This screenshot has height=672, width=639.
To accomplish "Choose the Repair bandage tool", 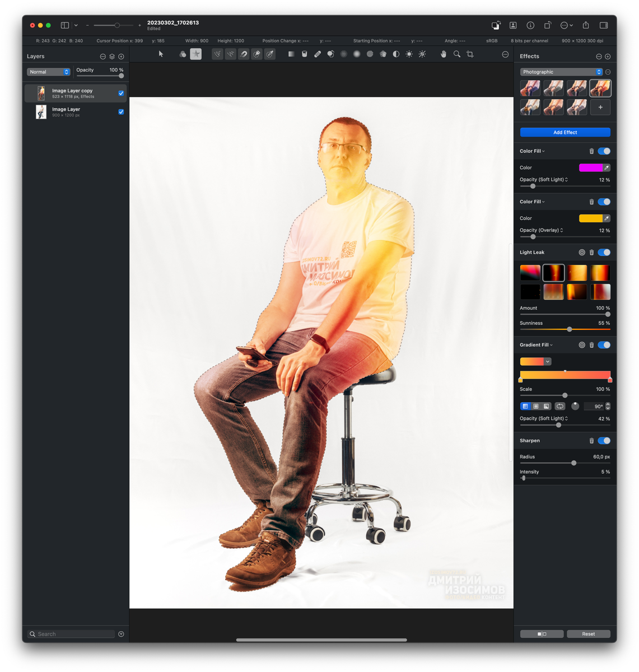I will (318, 54).
